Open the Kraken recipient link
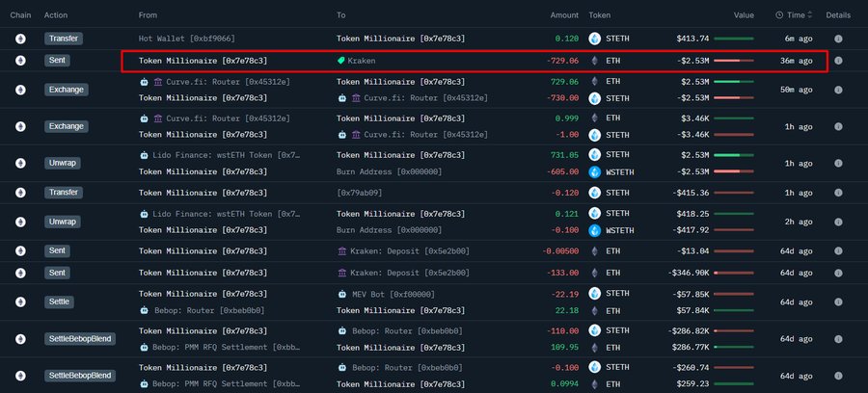Viewport: 868px width, 393px height. (x=361, y=61)
